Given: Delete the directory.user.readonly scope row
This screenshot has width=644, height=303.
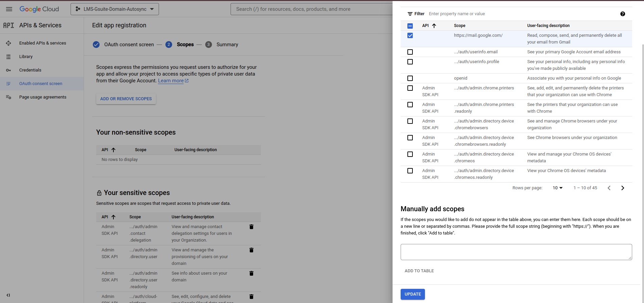Looking at the screenshot, I should [251, 273].
